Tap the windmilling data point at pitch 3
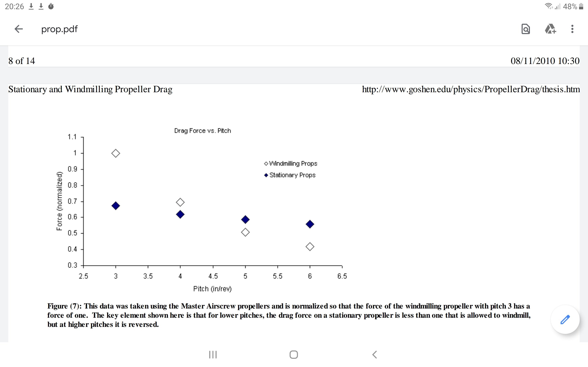This screenshot has height=367, width=588. point(116,153)
